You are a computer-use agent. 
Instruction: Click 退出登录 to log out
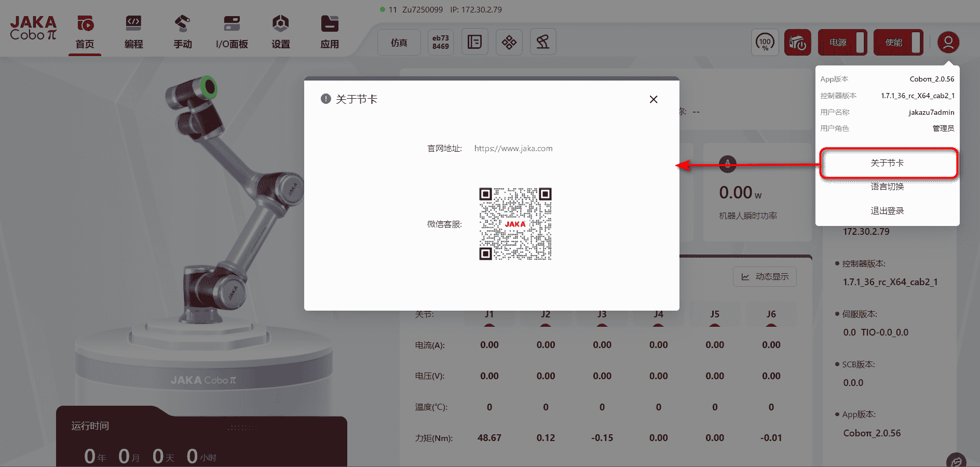(888, 211)
